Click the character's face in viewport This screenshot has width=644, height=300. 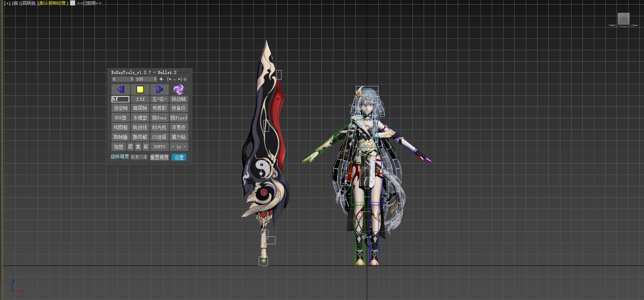[x=366, y=106]
